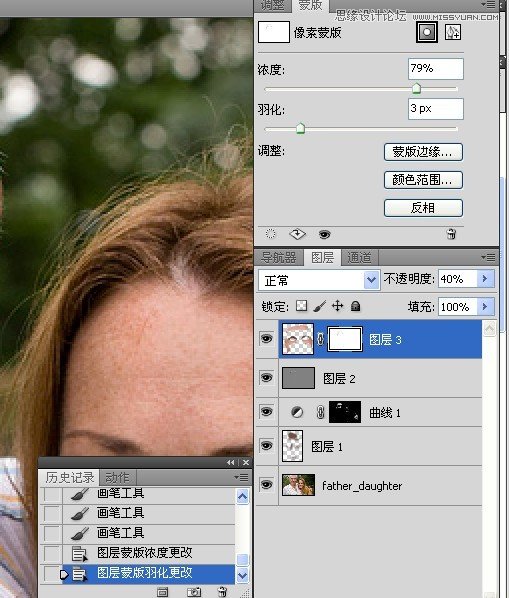The image size is (509, 598).
Task: Select 曲线 1 black mask thumbnail
Action: (x=345, y=412)
